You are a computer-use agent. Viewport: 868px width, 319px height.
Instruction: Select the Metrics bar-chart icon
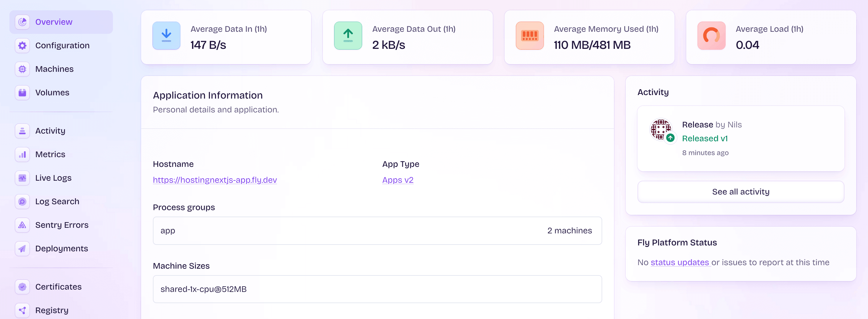pos(22,154)
